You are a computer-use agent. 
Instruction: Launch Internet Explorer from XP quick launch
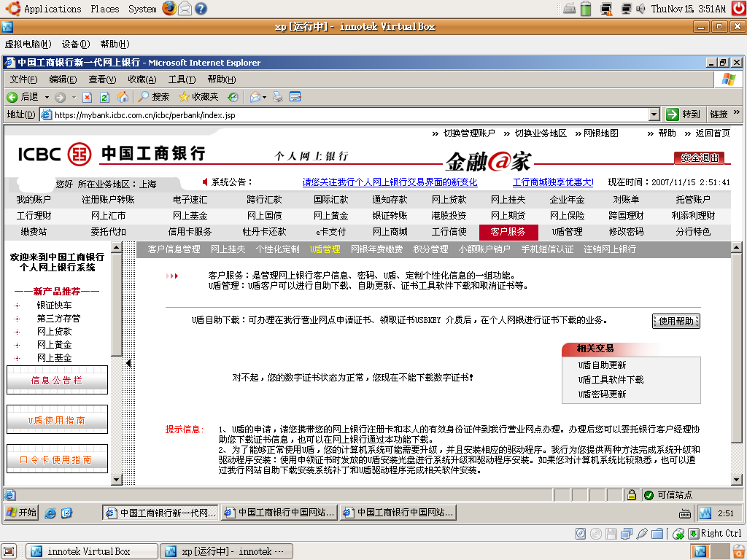(x=50, y=513)
